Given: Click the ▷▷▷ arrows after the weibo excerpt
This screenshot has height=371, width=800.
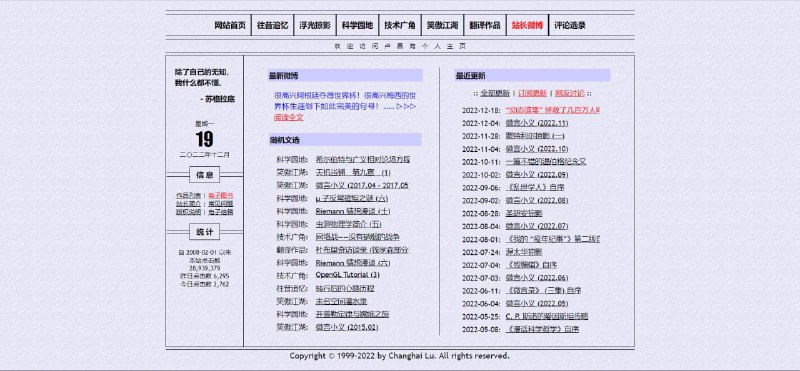Looking at the screenshot, I should pyautogui.click(x=407, y=106).
